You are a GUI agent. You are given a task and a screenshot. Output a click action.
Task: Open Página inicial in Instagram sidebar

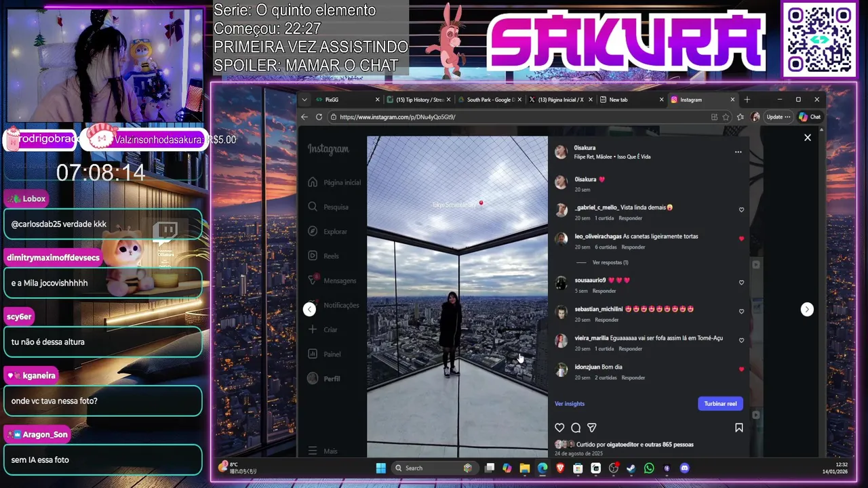point(334,182)
